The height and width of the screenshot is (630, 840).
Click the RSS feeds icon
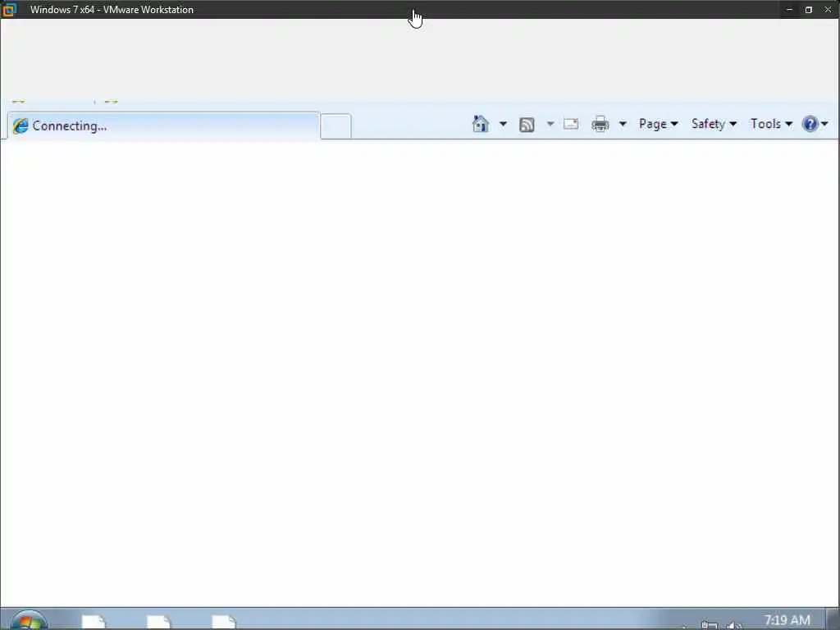pyautogui.click(x=527, y=125)
